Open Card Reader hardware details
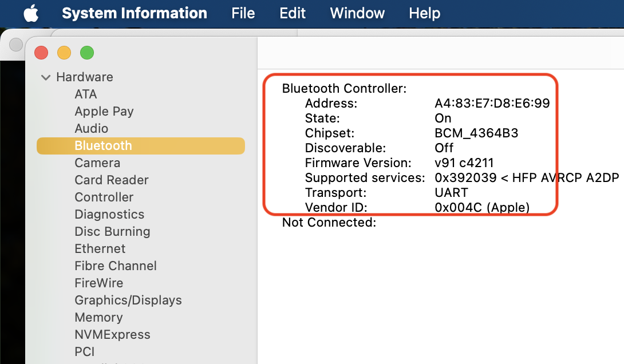The width and height of the screenshot is (624, 364). (x=111, y=180)
